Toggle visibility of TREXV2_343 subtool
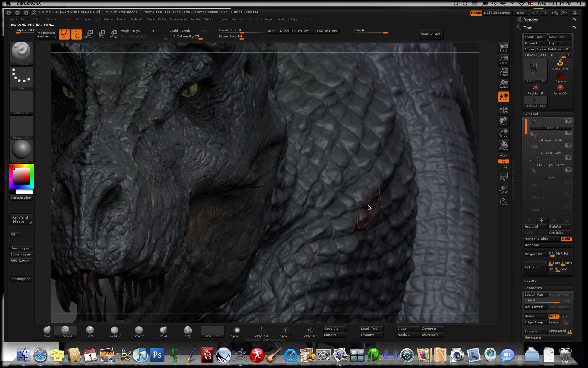Viewport: 588px width, 368px height. [x=568, y=121]
